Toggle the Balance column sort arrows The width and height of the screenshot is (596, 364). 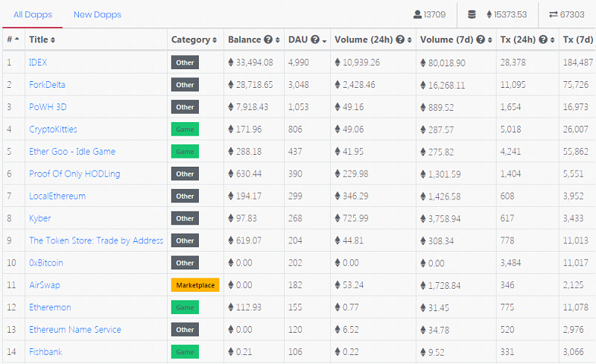click(277, 40)
